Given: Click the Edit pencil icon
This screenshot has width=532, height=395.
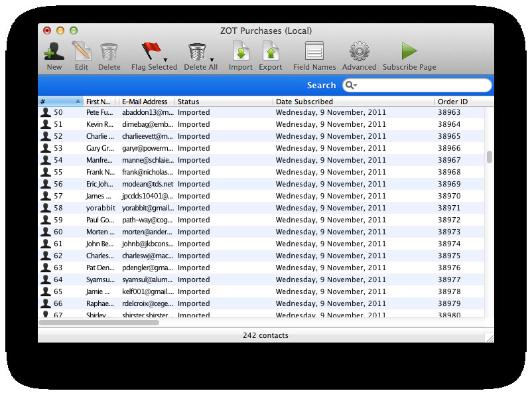Looking at the screenshot, I should tap(82, 51).
